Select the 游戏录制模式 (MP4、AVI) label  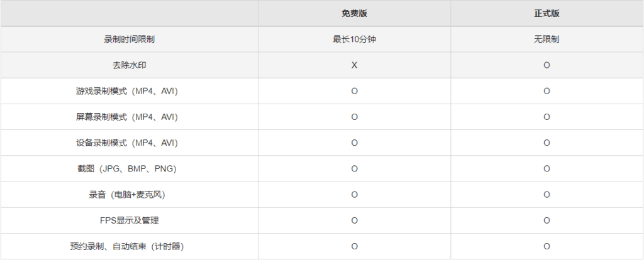[129, 91]
